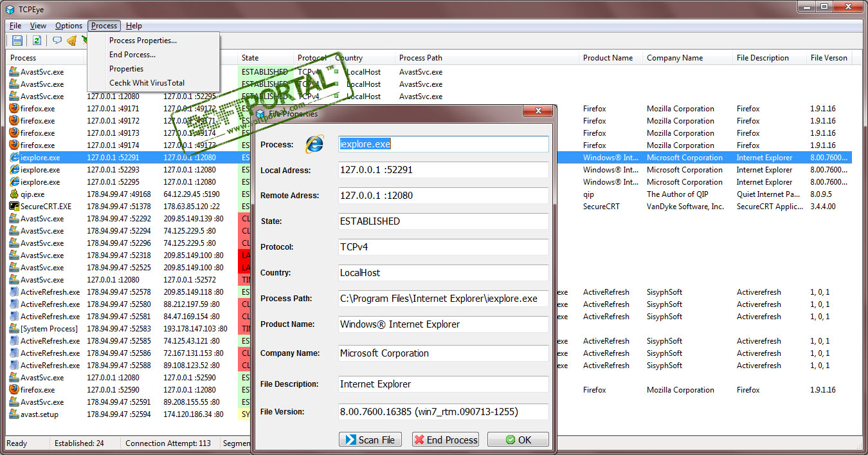Close the File Properties dialog
The height and width of the screenshot is (455, 868).
pos(538,111)
